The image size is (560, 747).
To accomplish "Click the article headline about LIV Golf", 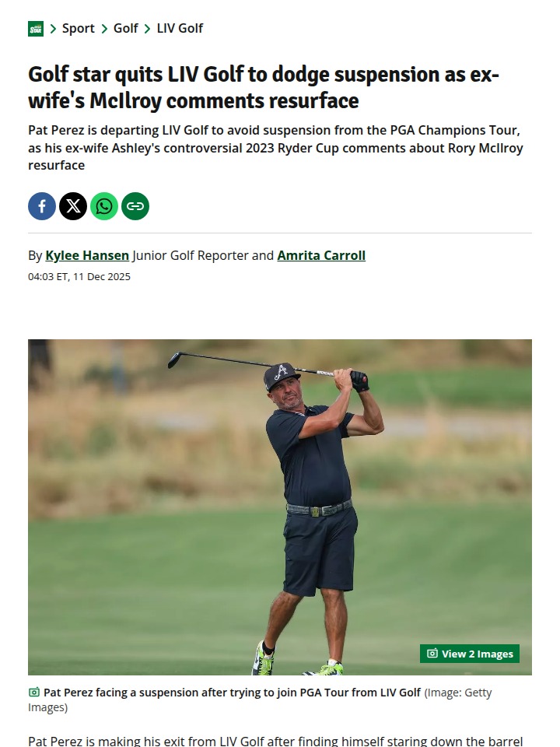I will point(264,88).
